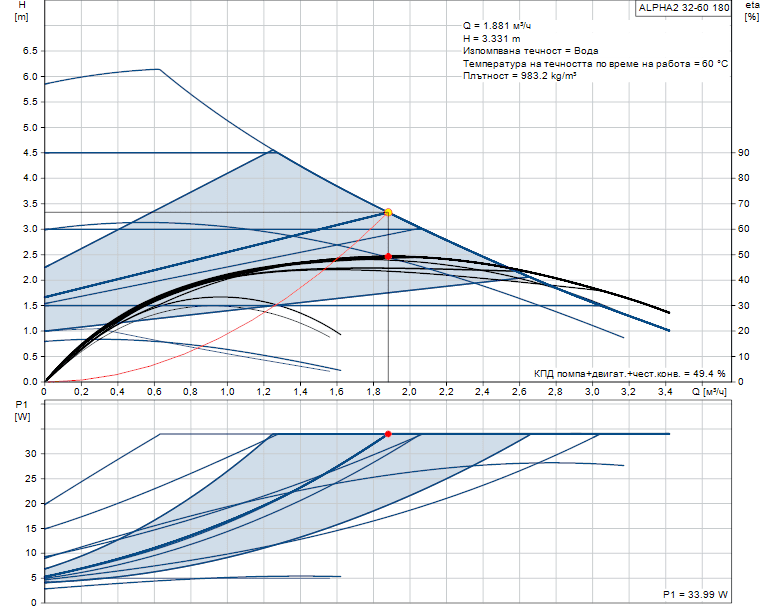
Task: Click the 60 °C operating temperature line
Action: point(595,63)
